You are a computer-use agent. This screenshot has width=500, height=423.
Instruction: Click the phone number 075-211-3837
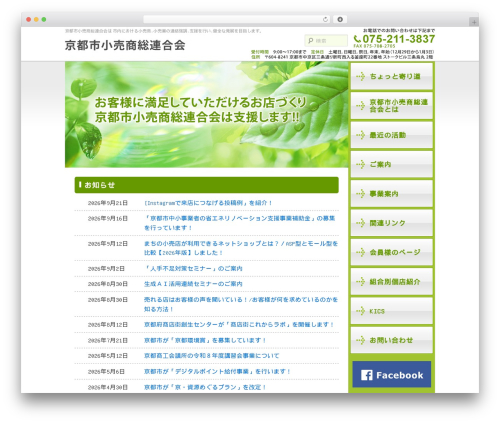tap(399, 39)
